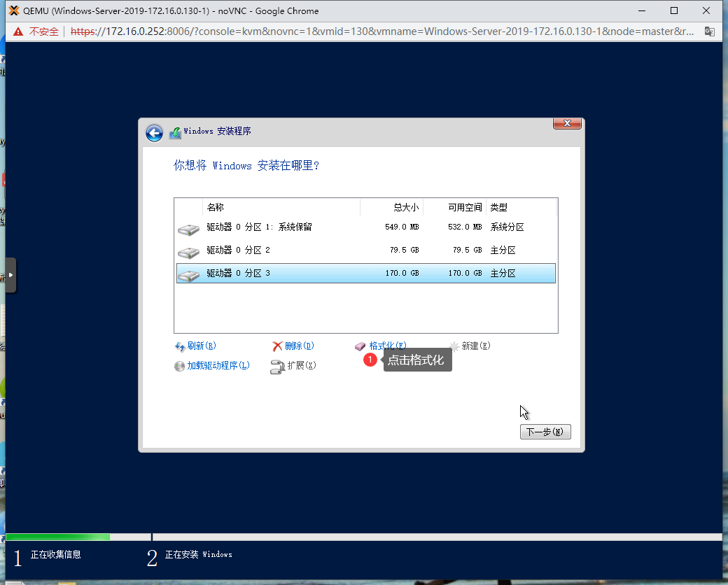Click 格式化(F) format link
Screen dimensions: 728x585
click(388, 346)
